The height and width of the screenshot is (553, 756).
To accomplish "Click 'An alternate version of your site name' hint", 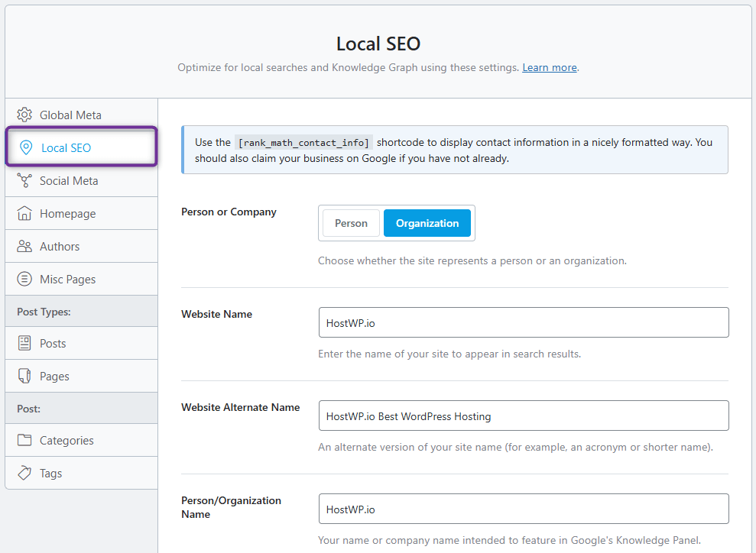I will [515, 447].
